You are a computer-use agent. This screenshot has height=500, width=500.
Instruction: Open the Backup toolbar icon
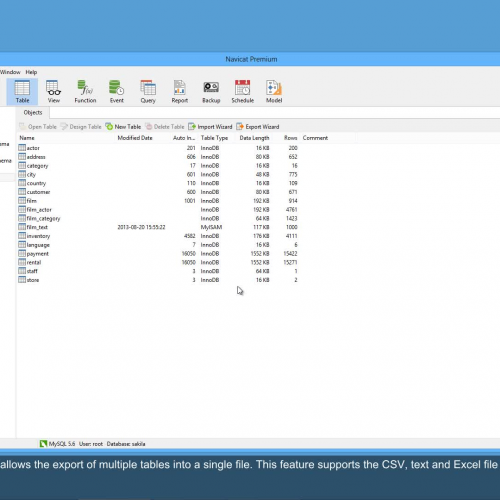coord(211,92)
